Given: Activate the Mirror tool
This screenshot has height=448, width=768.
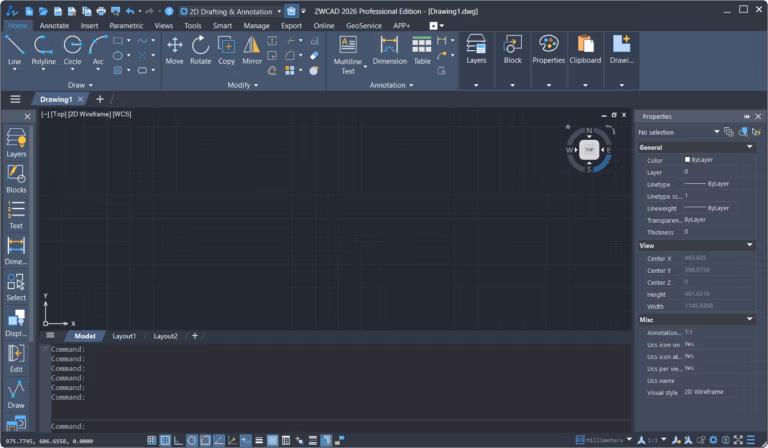Looking at the screenshot, I should [252, 50].
